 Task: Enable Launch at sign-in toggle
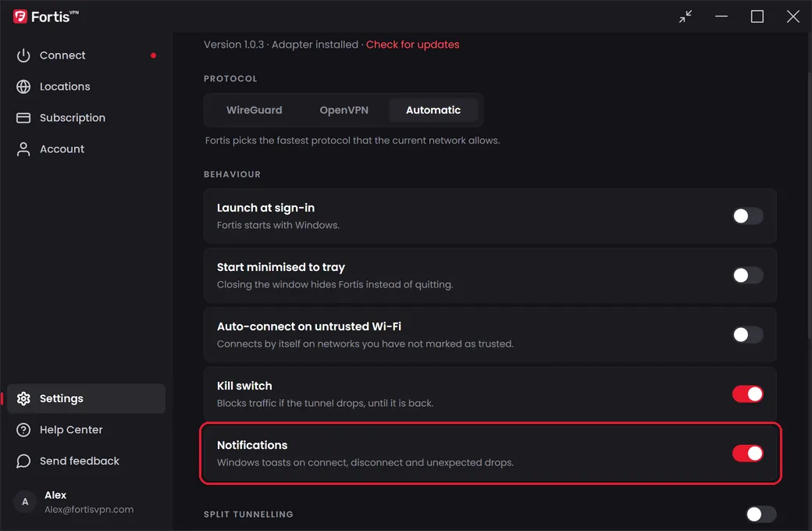pyautogui.click(x=747, y=216)
